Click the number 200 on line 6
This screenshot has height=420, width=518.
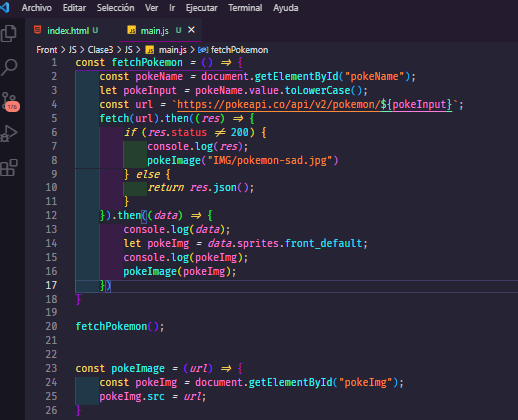[240, 132]
